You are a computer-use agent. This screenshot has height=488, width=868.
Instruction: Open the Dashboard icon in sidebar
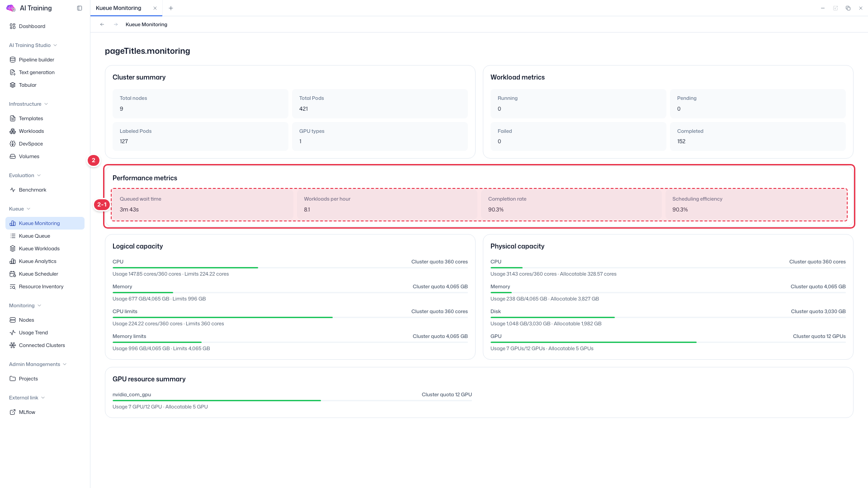point(13,26)
